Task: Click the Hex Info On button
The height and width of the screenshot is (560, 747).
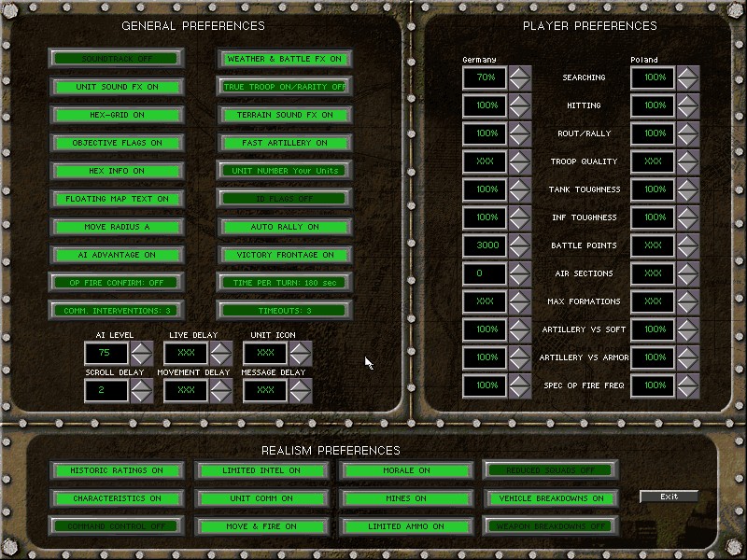Action: (116, 171)
